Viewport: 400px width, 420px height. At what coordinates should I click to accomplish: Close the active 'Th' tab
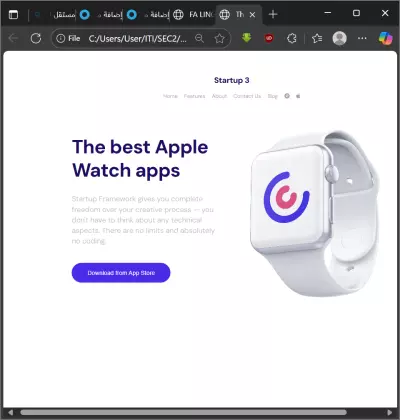coord(252,15)
